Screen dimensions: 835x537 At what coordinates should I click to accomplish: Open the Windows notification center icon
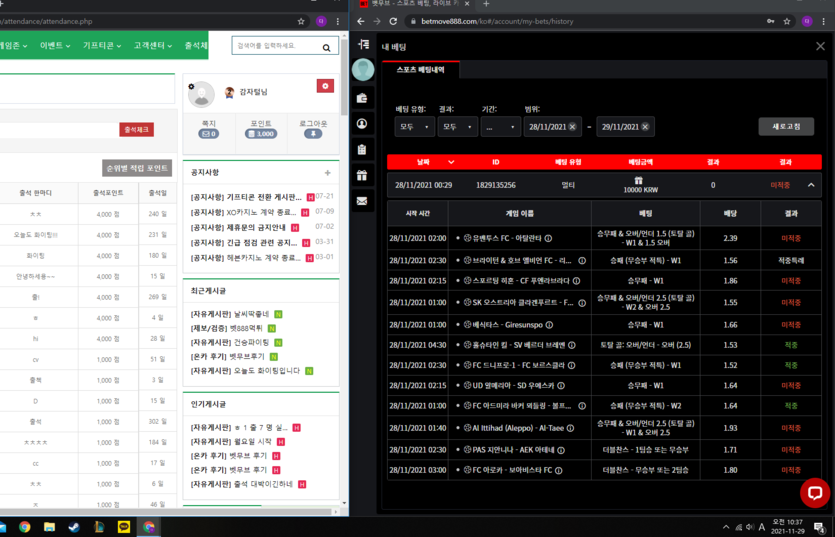tap(820, 527)
